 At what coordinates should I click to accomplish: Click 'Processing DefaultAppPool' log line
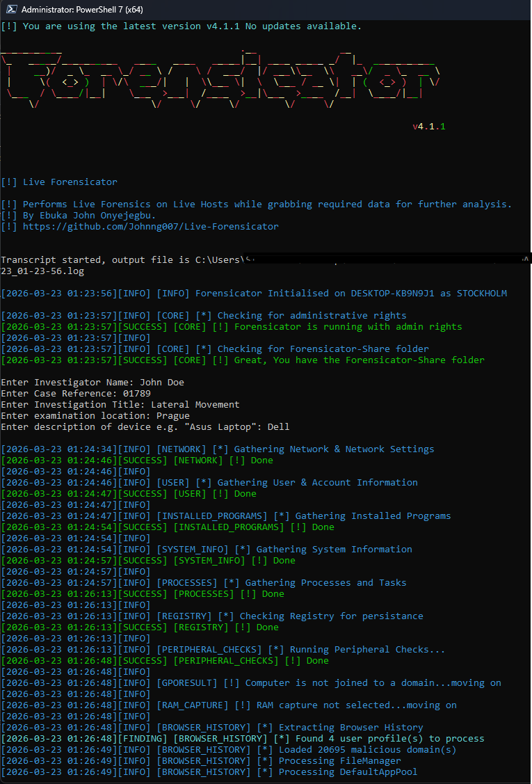[x=209, y=772]
